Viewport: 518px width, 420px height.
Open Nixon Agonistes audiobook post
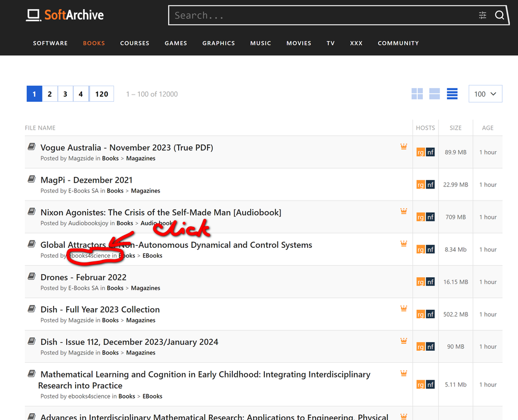click(x=161, y=212)
